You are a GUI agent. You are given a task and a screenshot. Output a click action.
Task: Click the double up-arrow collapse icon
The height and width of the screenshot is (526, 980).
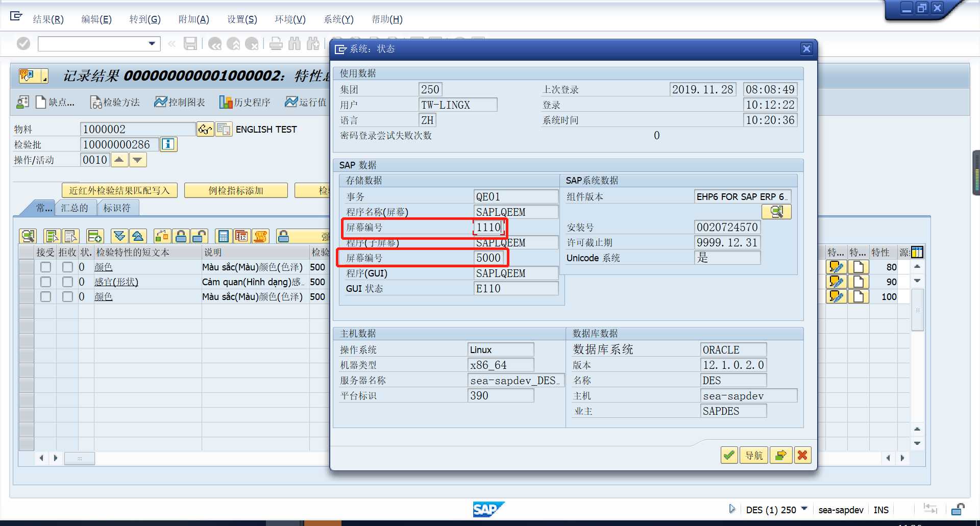point(138,236)
